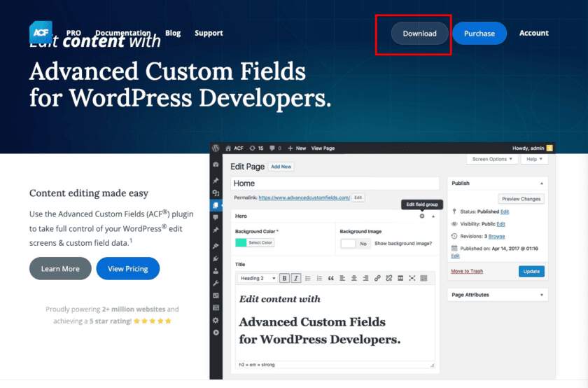
Task: Click the View Pricing button
Action: [x=127, y=269]
